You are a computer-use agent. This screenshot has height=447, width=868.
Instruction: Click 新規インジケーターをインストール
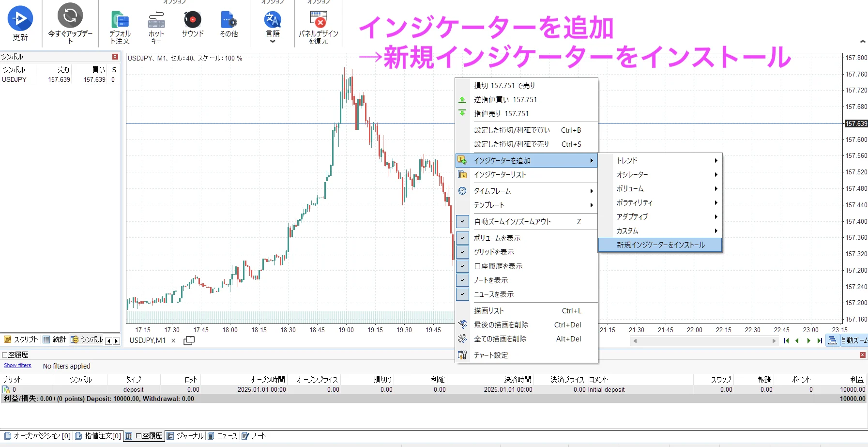(x=660, y=245)
